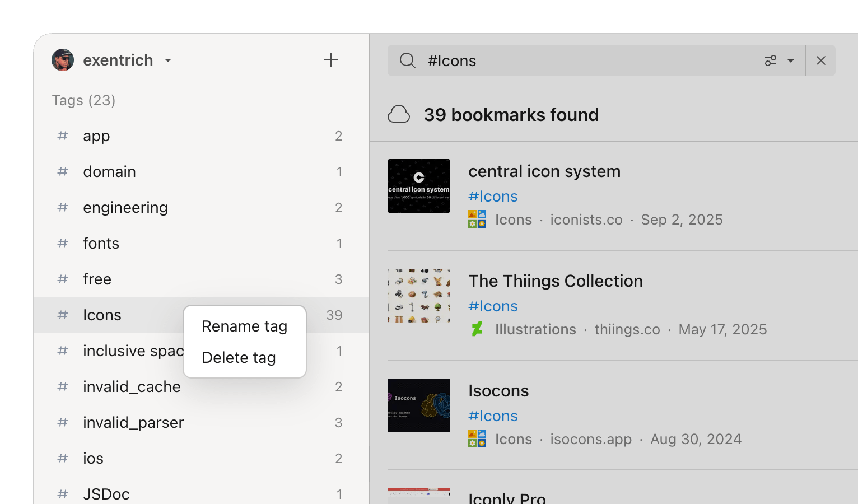Screen dimensions: 858x504
Task: Click the iconists.co domain text
Action: tap(586, 220)
